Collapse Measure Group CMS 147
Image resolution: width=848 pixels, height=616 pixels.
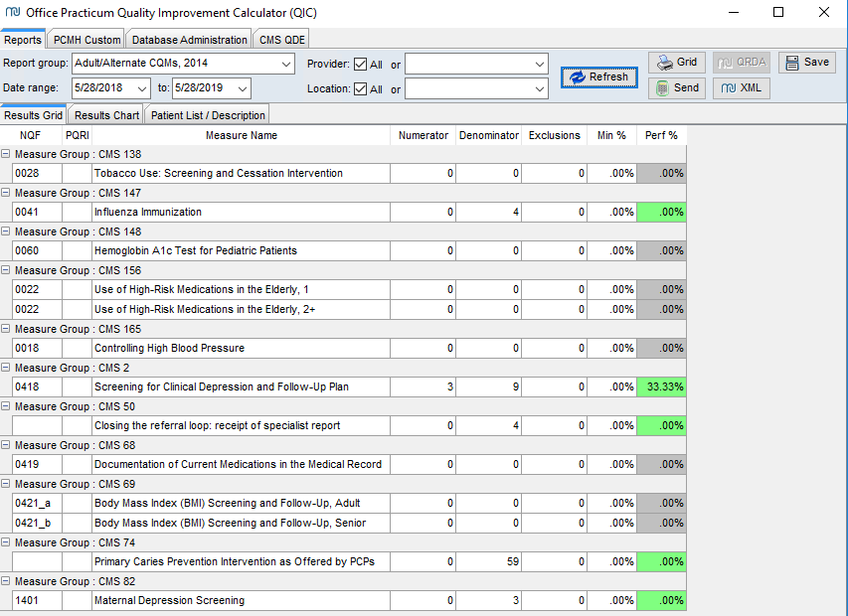click(x=5, y=193)
